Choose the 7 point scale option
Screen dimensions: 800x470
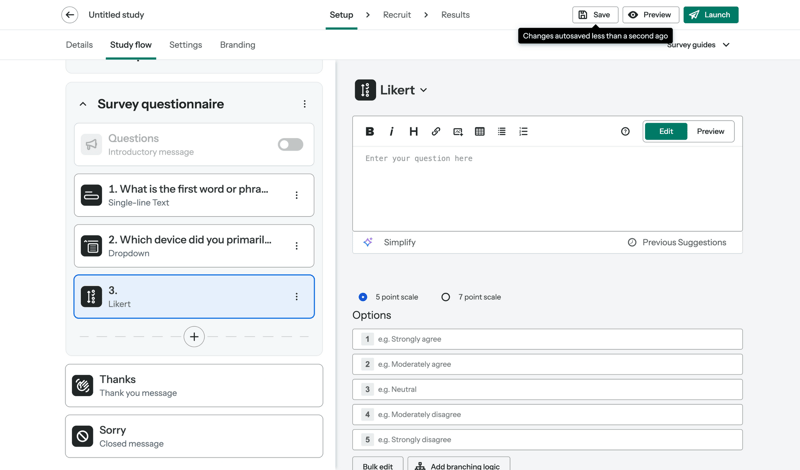(x=446, y=297)
